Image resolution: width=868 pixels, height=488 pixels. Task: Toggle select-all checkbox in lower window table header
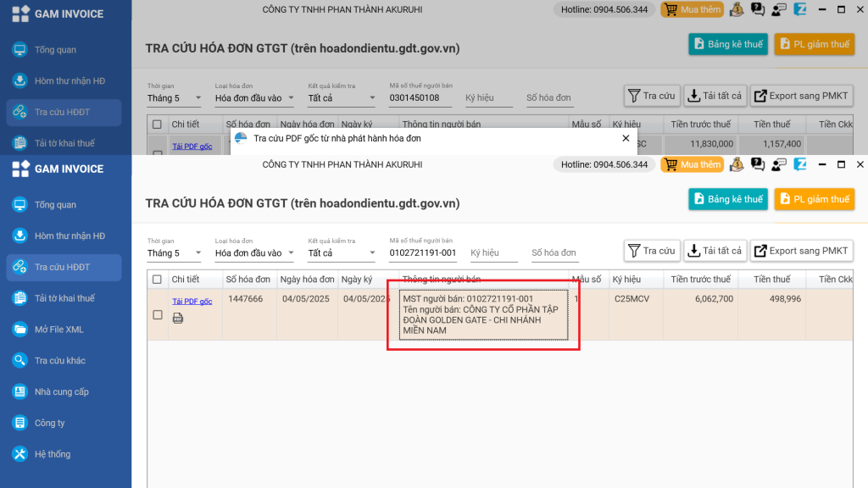coord(157,280)
